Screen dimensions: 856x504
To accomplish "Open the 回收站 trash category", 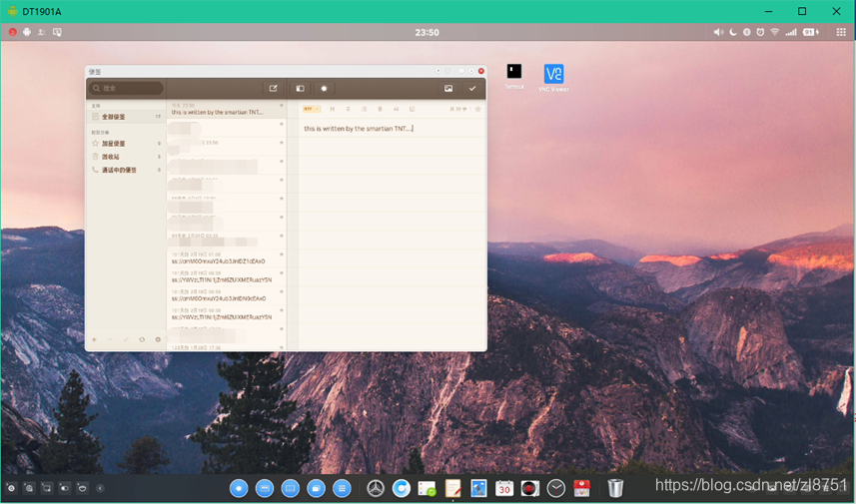I will click(x=126, y=157).
